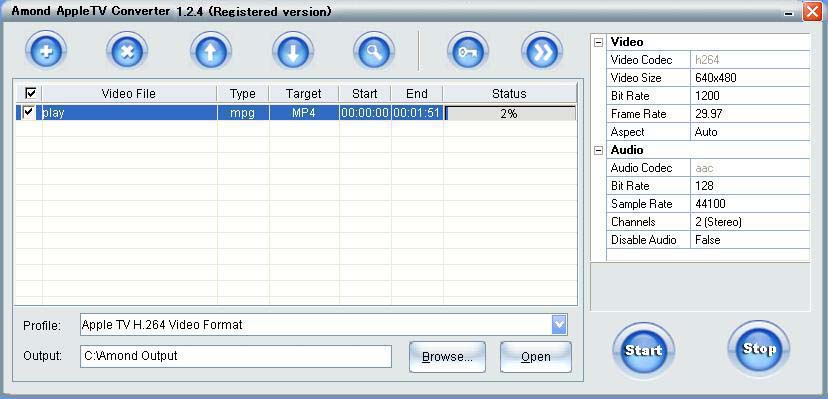The height and width of the screenshot is (399, 828).
Task: Click the 2% conversion progress bar
Action: (510, 113)
